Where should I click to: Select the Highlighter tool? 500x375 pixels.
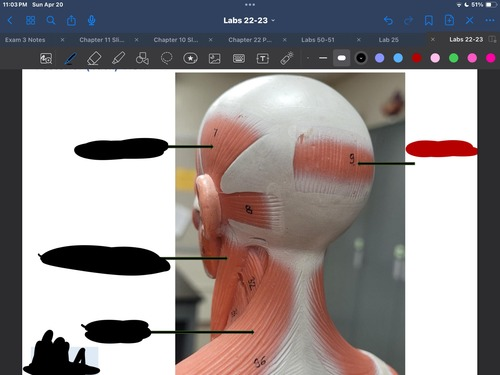click(x=118, y=58)
